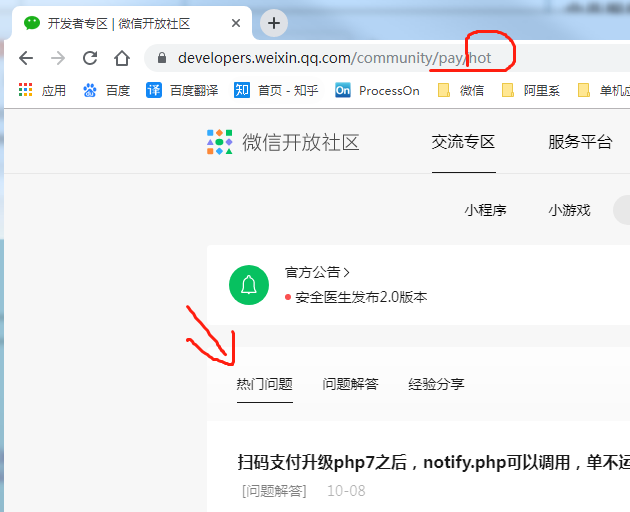Switch to the 小游戏 section
The height and width of the screenshot is (512, 630).
(x=569, y=210)
